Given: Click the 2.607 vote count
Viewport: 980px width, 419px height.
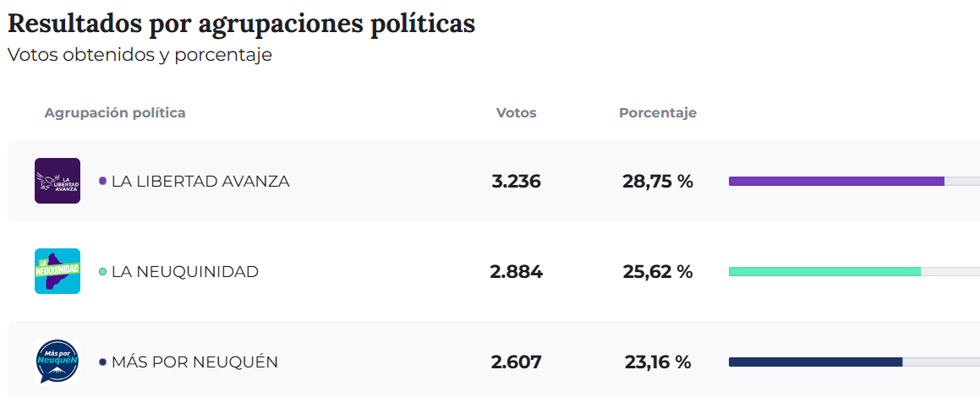Looking at the screenshot, I should pyautogui.click(x=516, y=362).
